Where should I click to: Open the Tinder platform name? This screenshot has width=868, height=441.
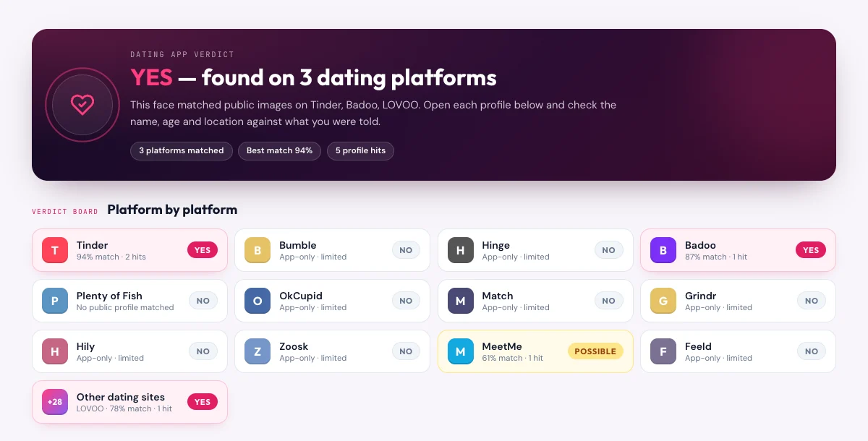click(92, 245)
